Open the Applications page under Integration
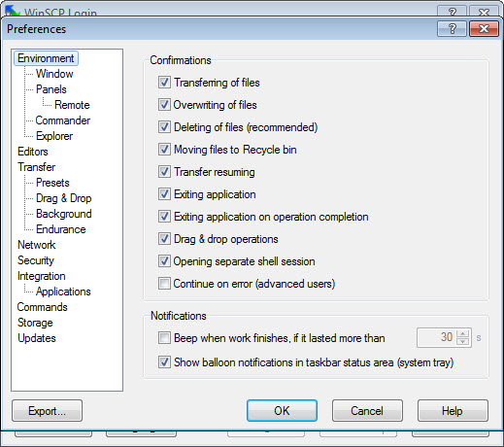Screen dimensions: 504x447 63,292
